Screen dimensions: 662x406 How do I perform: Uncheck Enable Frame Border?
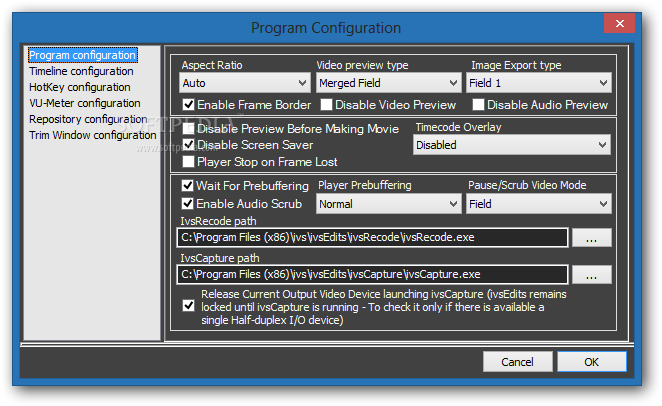188,105
